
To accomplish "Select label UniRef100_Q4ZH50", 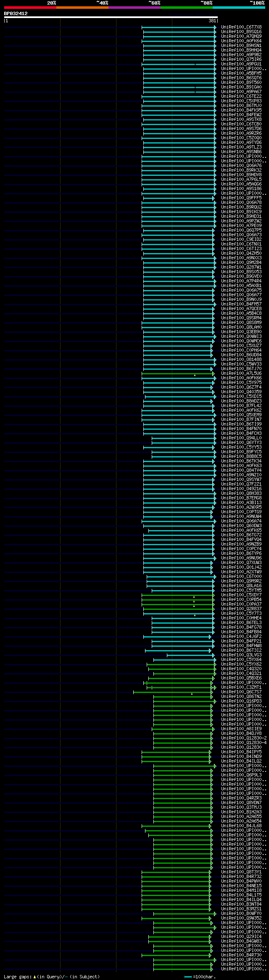I will tap(241, 253).
